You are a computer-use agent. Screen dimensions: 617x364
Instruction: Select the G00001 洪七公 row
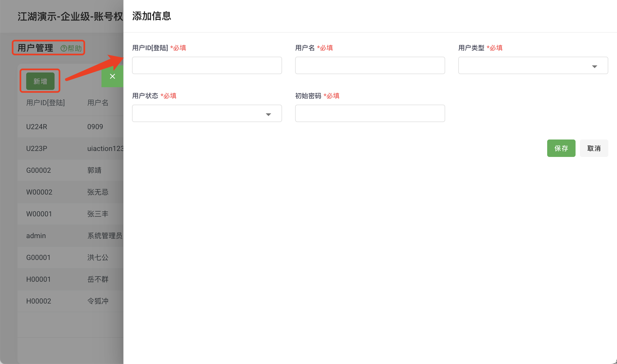[38, 257]
